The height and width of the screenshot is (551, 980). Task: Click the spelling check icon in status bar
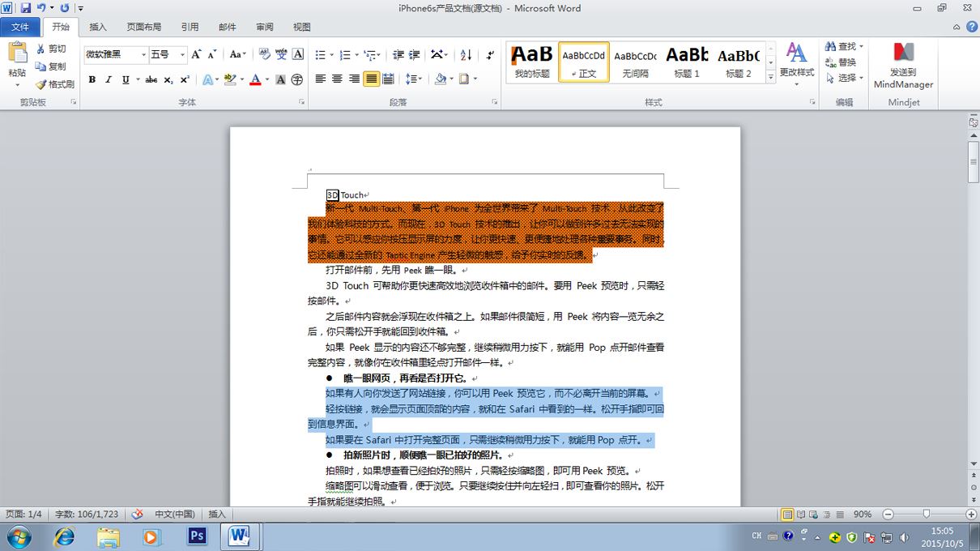(x=138, y=514)
